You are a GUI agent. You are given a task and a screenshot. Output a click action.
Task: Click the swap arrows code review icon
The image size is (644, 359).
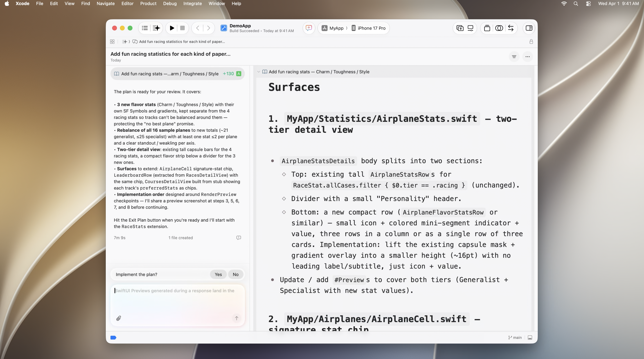511,28
